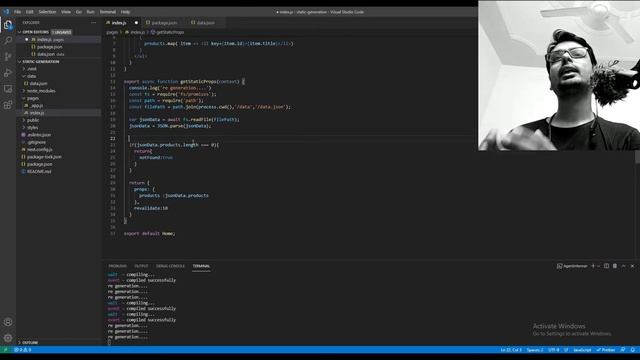
Task: Open the Terminal menu
Action: [x=108, y=12]
